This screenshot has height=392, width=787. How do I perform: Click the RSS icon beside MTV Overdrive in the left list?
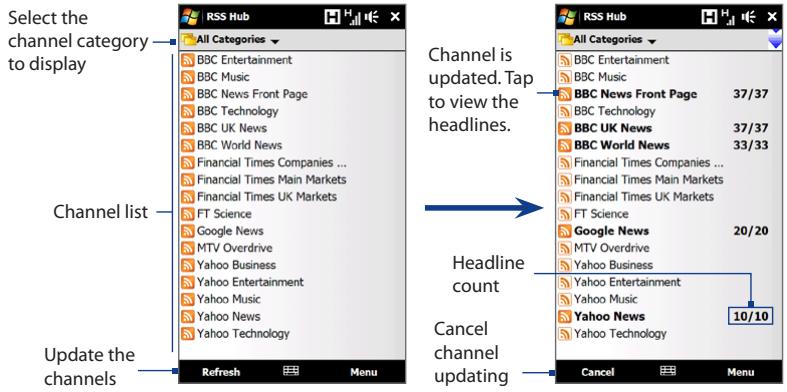(188, 248)
